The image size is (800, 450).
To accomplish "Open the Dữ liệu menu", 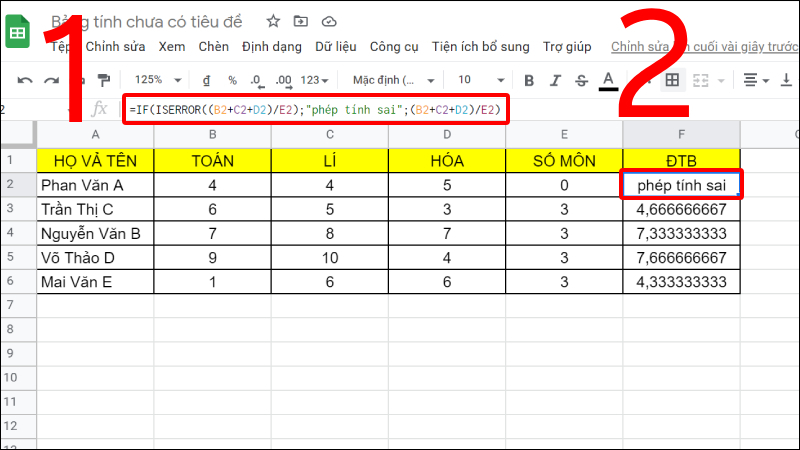I will (x=335, y=47).
